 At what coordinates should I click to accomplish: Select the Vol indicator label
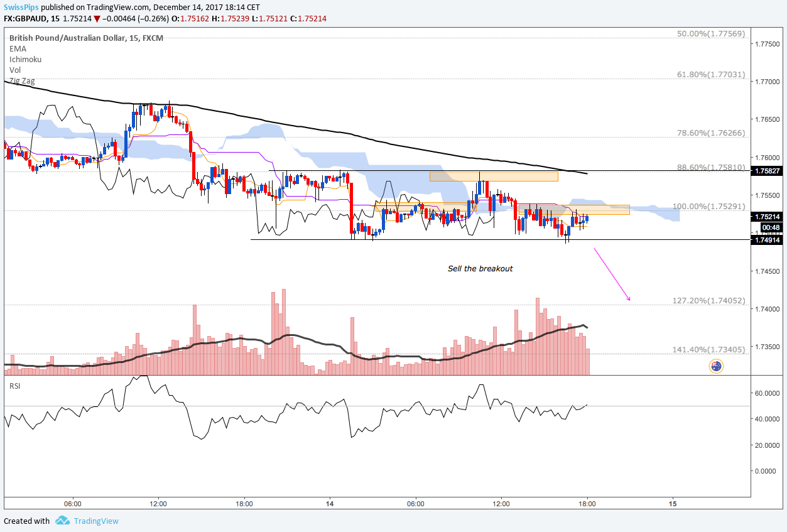tap(15, 70)
